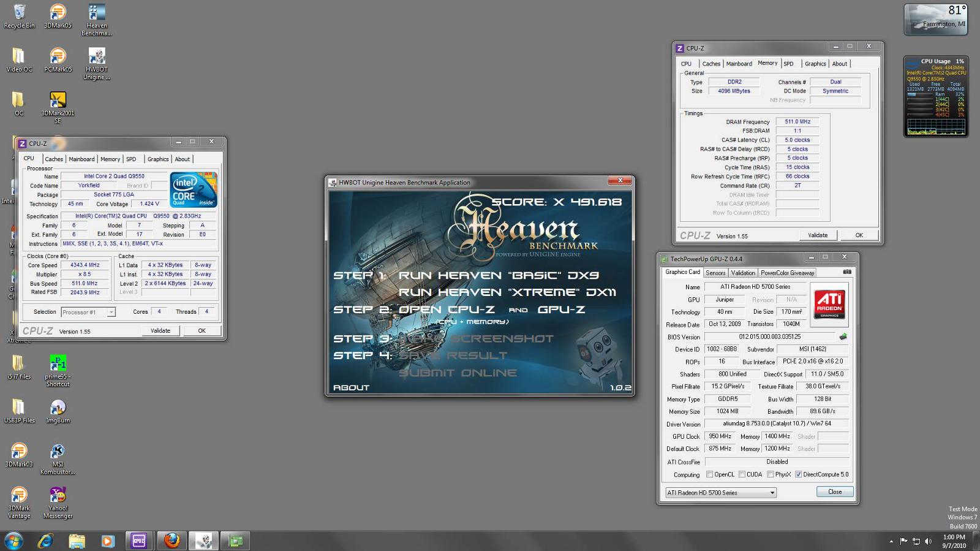The image size is (980, 551).
Task: Show hidden system tray icons arrow
Action: pyautogui.click(x=891, y=541)
